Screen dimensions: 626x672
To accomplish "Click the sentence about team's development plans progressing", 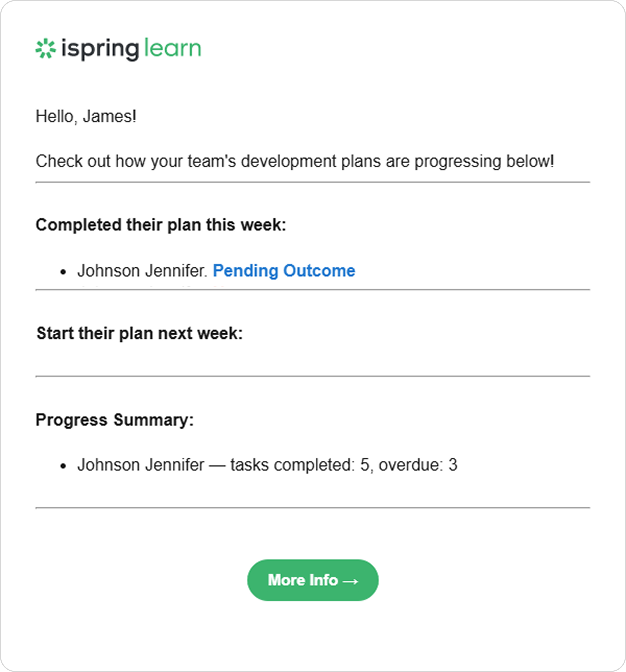I will 295,161.
